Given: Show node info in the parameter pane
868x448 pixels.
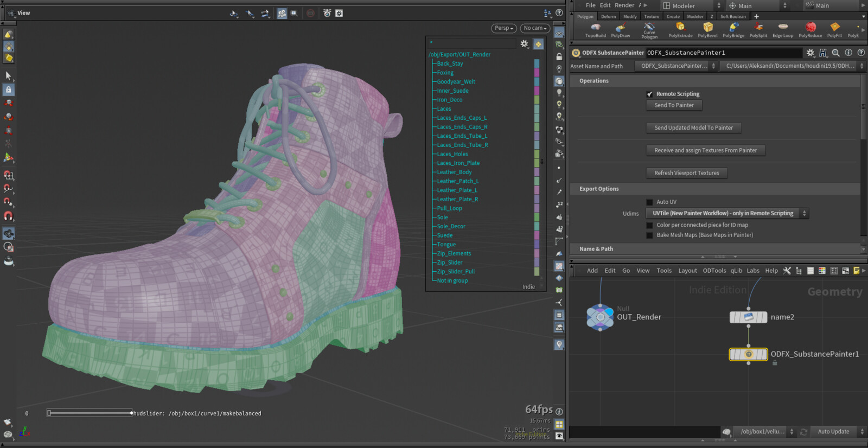Looking at the screenshot, I should click(848, 53).
